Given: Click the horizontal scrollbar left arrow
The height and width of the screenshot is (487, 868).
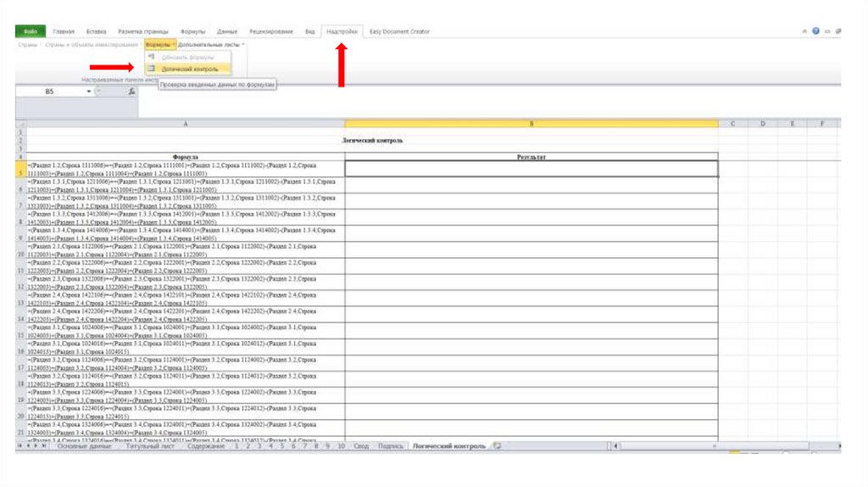Looking at the screenshot, I should (615, 446).
